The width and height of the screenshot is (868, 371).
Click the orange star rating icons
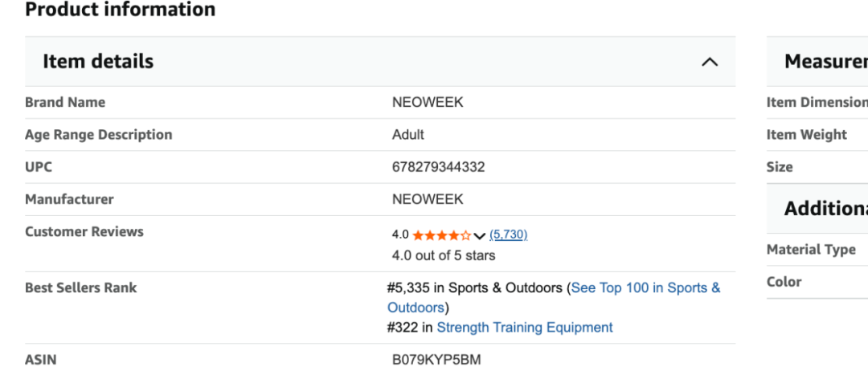click(441, 235)
